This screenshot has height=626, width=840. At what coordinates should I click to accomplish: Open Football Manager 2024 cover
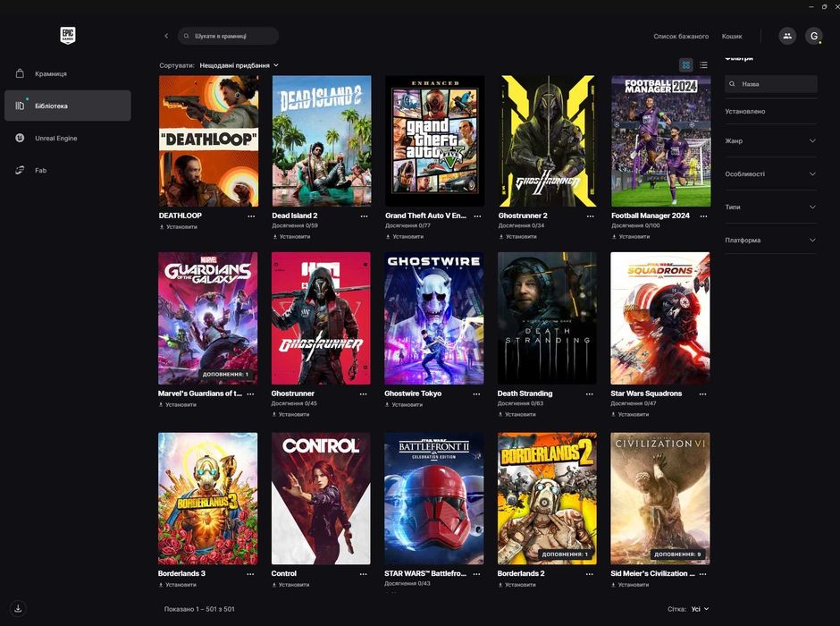pos(661,141)
